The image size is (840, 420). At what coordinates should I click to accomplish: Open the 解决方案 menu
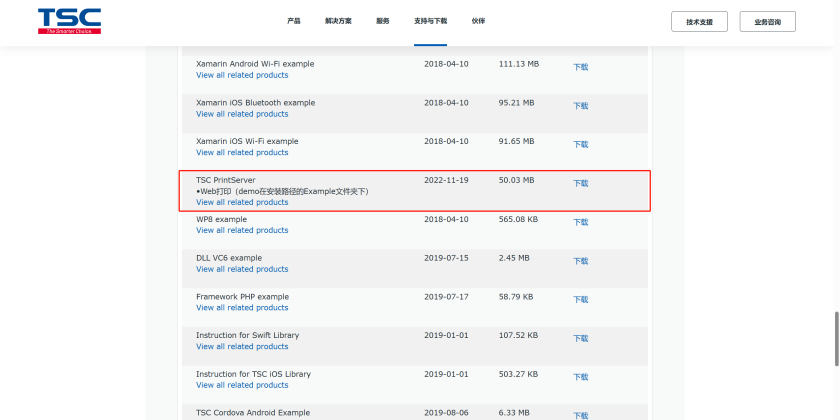(x=338, y=21)
